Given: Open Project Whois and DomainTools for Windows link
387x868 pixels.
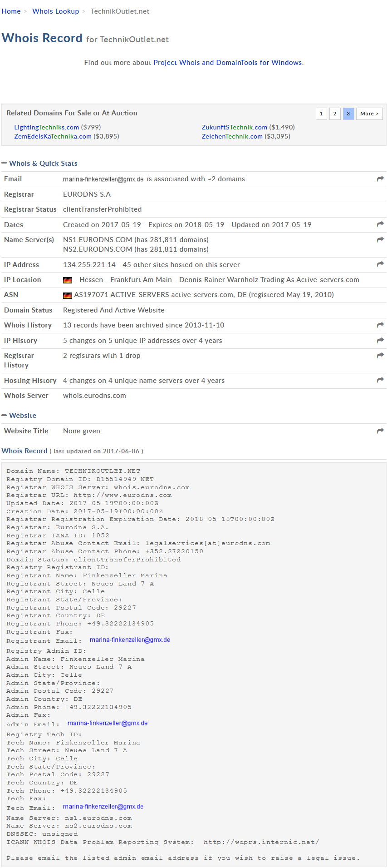Looking at the screenshot, I should coord(228,63).
